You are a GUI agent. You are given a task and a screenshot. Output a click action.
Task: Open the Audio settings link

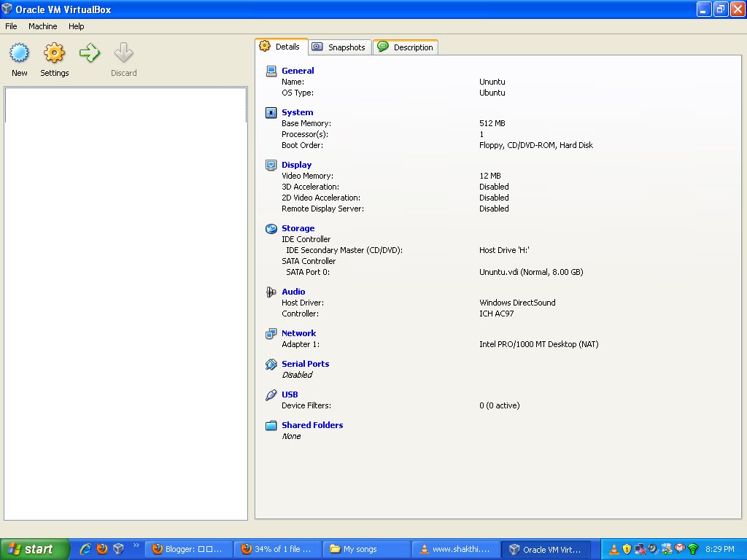(x=293, y=292)
